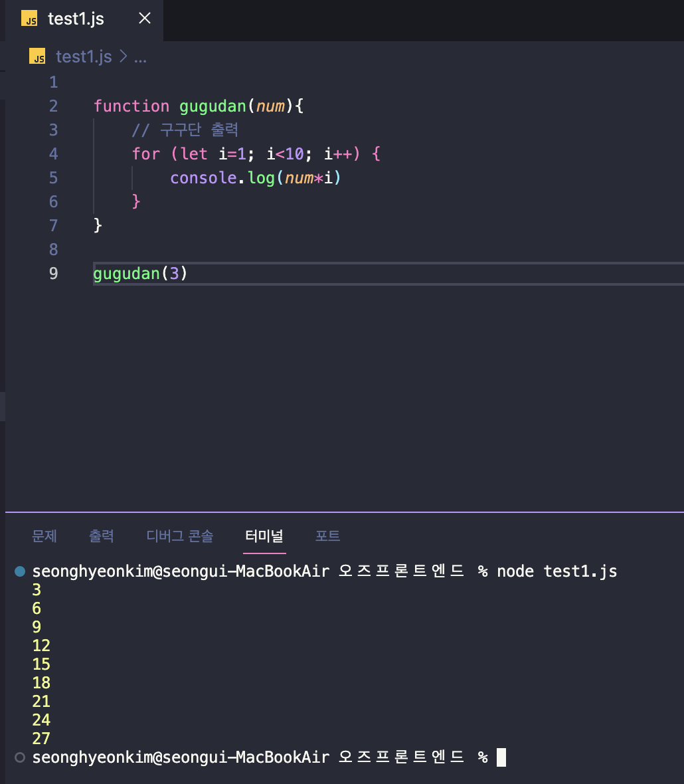
Task: Click line number 2 in gutter
Action: pyautogui.click(x=54, y=106)
